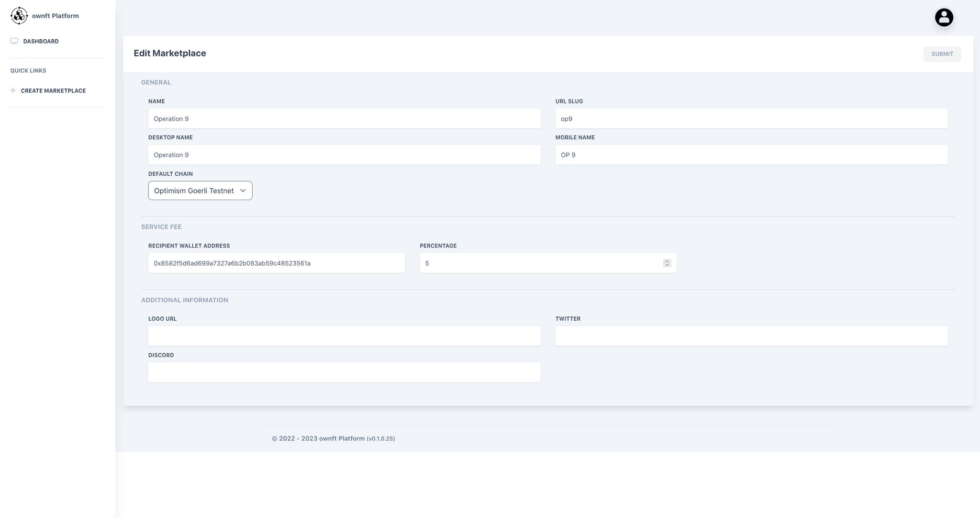Select Create Marketplace quick link
The height and width of the screenshot is (518, 980).
pos(53,90)
